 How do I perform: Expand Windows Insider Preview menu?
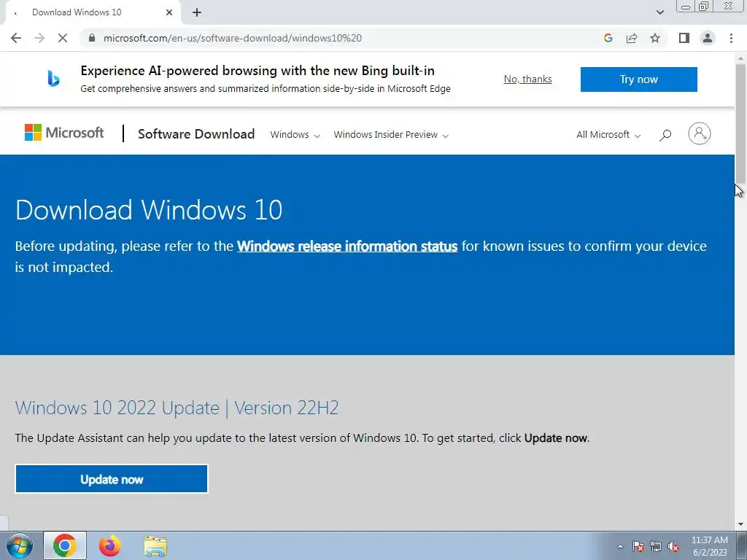pyautogui.click(x=391, y=135)
